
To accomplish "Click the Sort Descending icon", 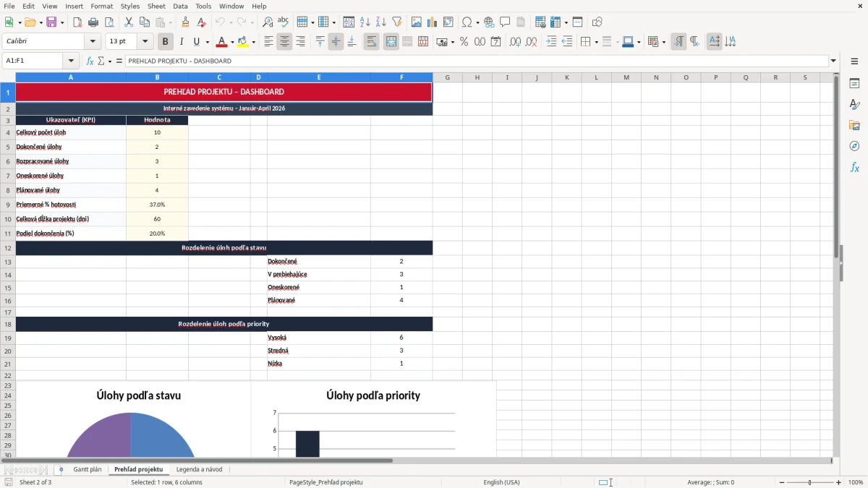I will coord(381,22).
